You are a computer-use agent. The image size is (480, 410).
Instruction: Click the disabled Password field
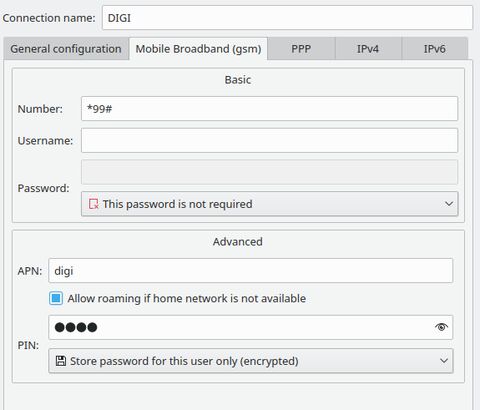tap(269, 172)
